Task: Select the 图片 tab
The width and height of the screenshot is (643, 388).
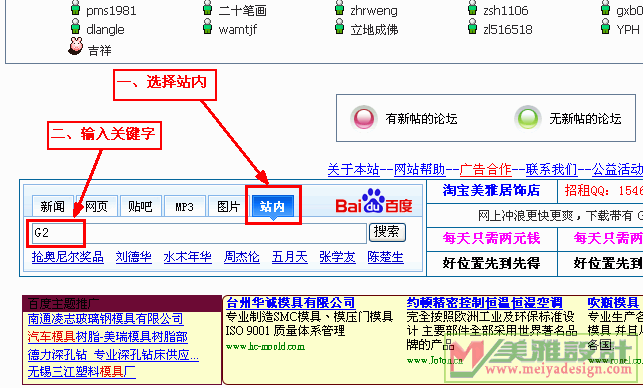Action: (228, 206)
